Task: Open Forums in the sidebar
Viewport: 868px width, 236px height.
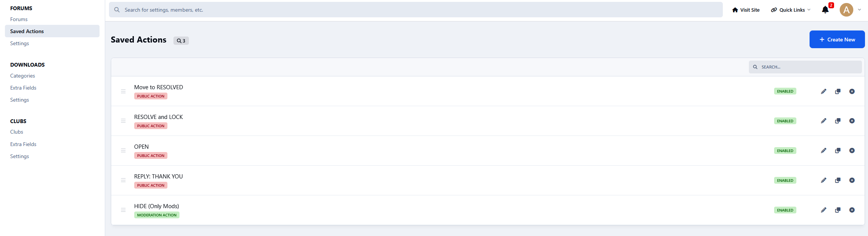Action: pos(19,19)
